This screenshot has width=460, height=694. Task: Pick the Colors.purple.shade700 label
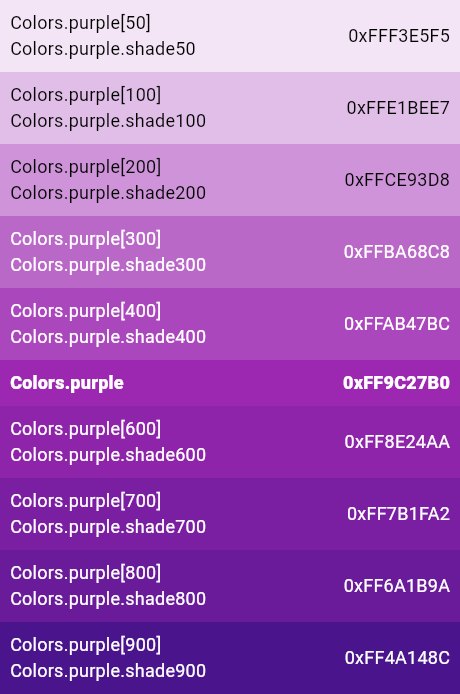click(108, 527)
